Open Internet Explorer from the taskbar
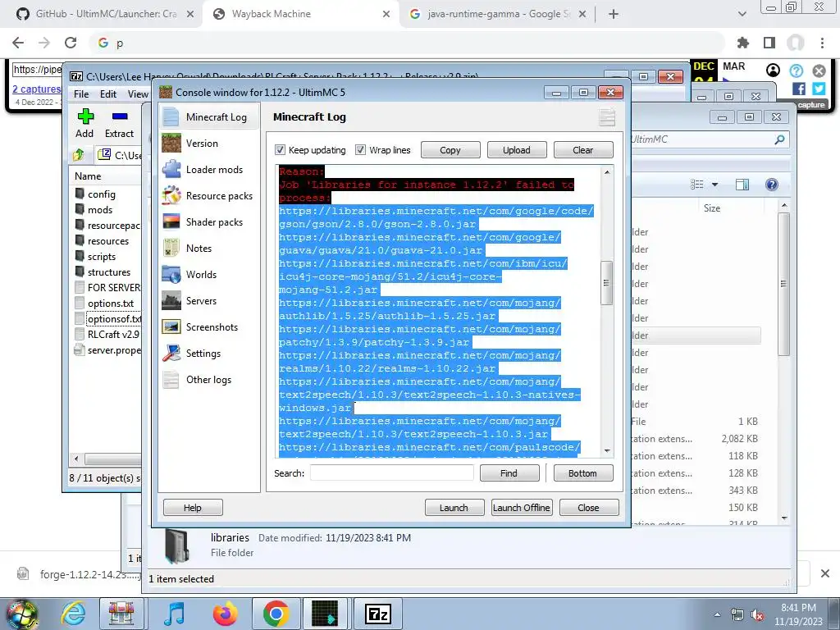This screenshot has height=630, width=840. point(73,614)
